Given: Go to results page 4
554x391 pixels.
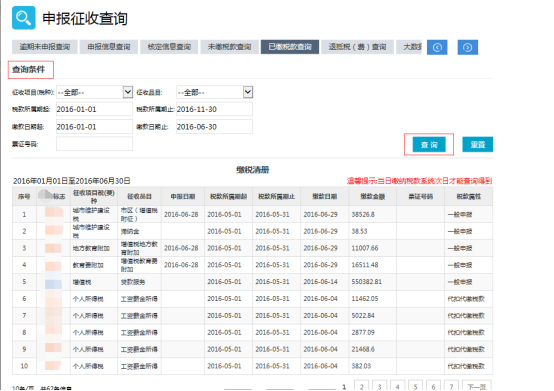Looking at the screenshot, I should point(397,386).
